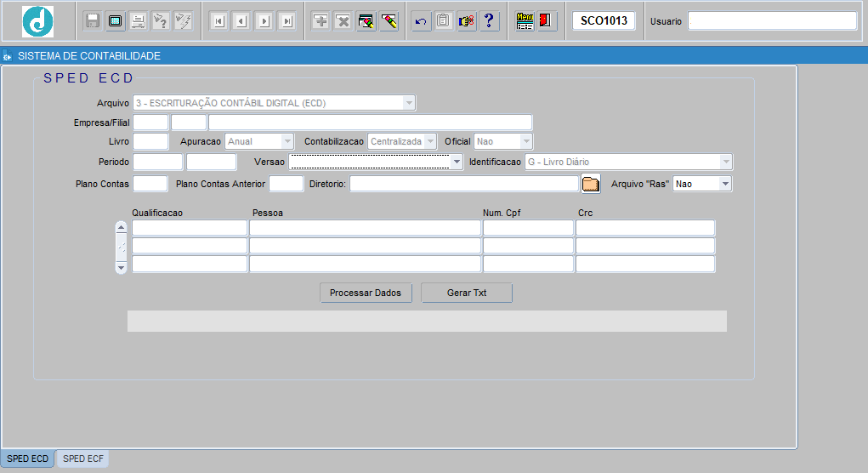
Task: Click the Save diskette toolbar icon
Action: tap(93, 21)
